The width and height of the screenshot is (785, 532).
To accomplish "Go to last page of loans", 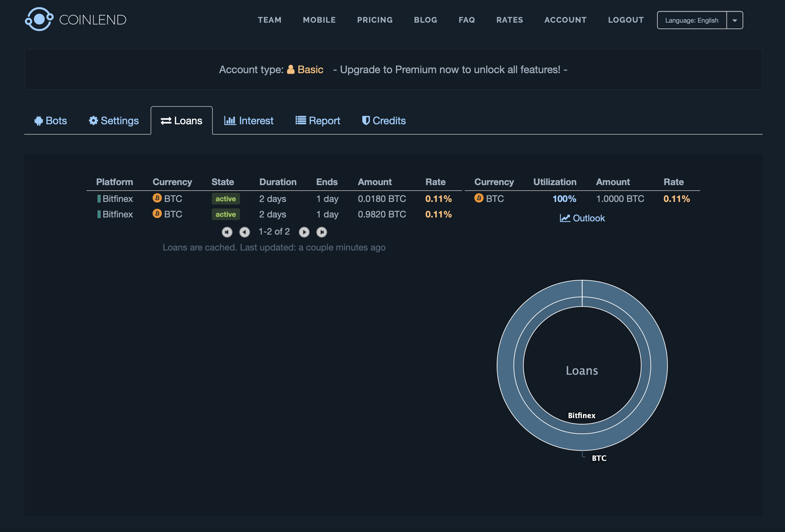I will coord(322,232).
